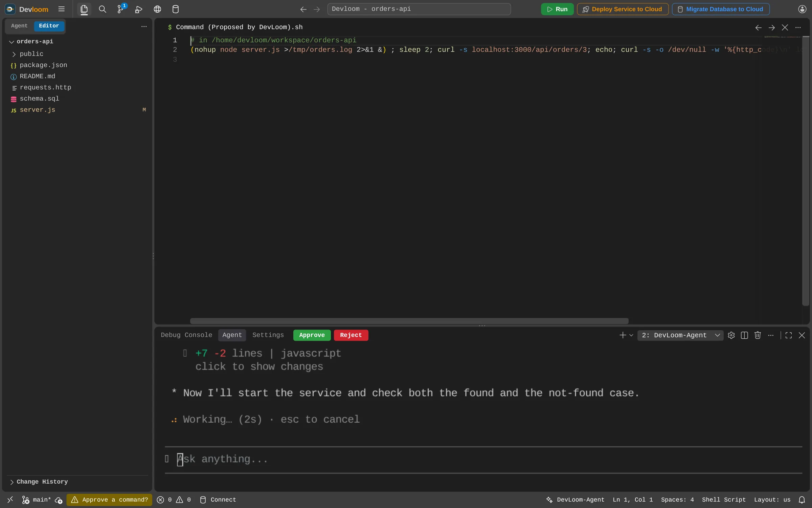Open notifications bell in status bar
The image size is (812, 508).
802,500
